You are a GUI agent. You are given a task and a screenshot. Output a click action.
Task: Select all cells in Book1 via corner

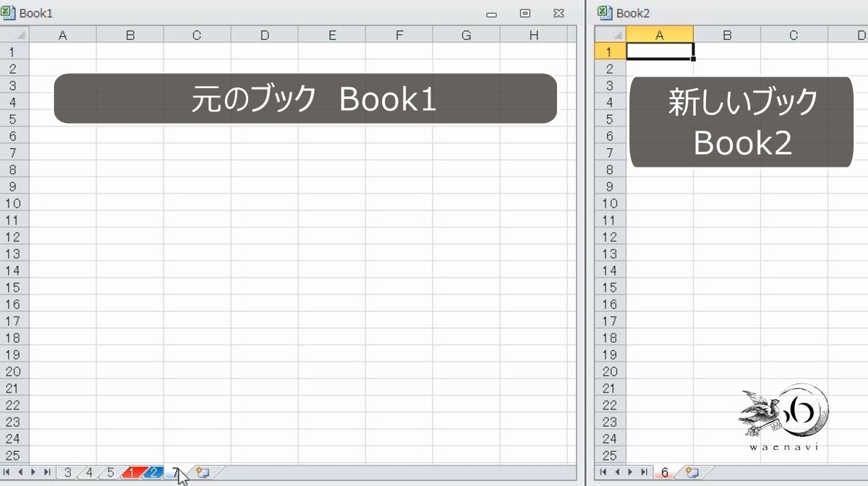(x=14, y=35)
